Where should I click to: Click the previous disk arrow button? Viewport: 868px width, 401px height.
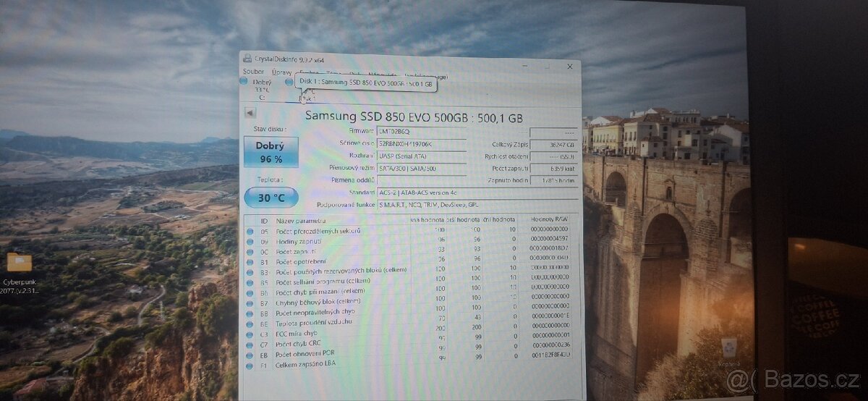coord(250,113)
